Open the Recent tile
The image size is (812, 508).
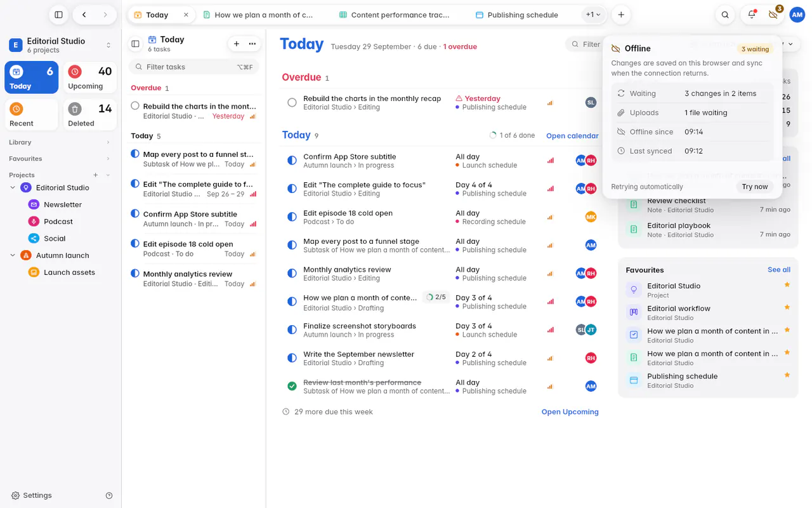(x=32, y=115)
